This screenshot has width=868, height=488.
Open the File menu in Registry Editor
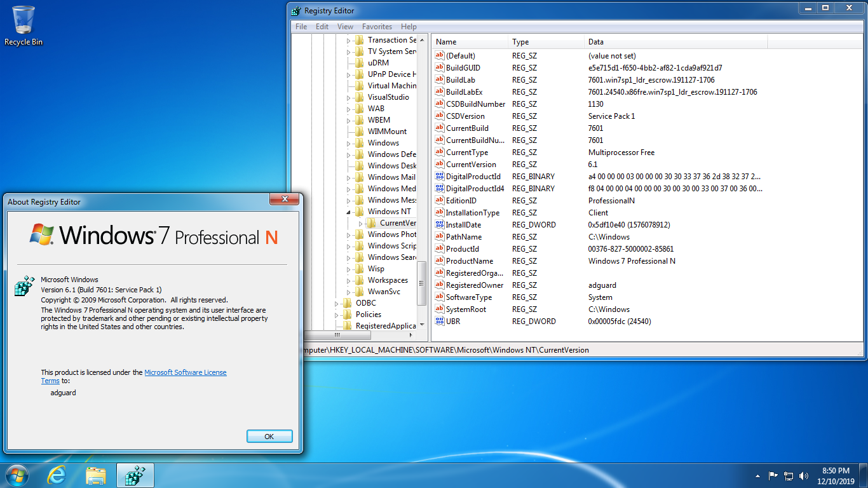[x=301, y=27]
